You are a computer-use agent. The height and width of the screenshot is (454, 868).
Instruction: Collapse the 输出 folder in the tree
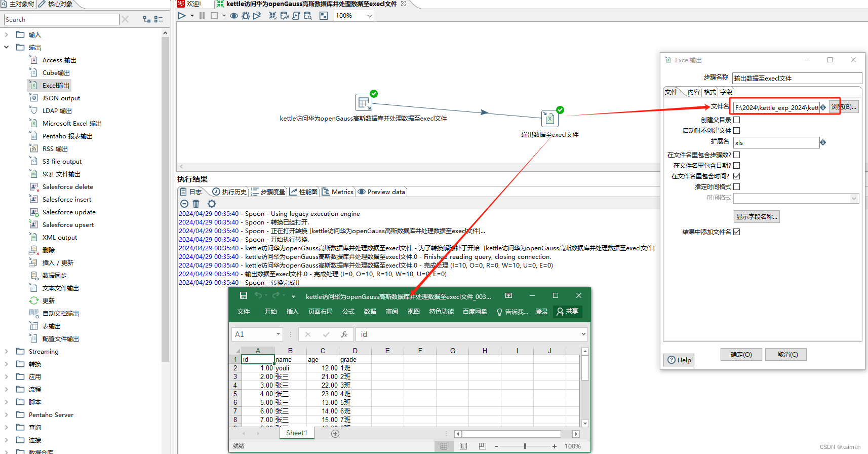click(x=6, y=48)
